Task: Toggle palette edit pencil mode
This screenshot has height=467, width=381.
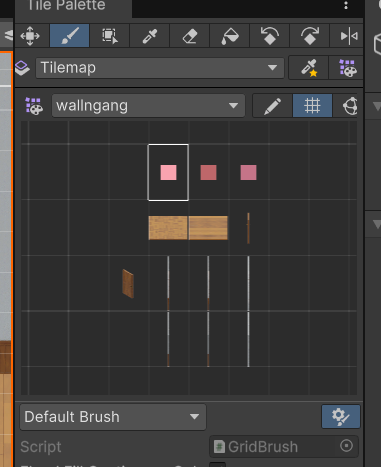Action: 272,106
